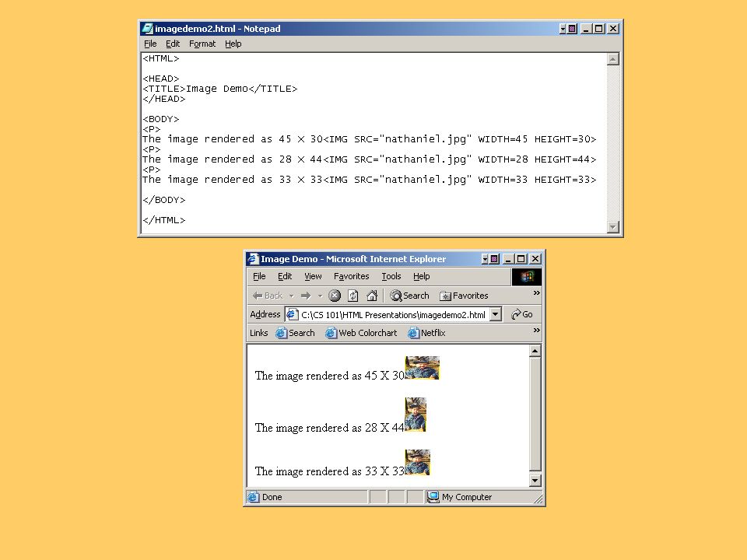Viewport: 747px width, 560px height.
Task: Click the Home icon in browser toolbar
Action: tap(372, 296)
